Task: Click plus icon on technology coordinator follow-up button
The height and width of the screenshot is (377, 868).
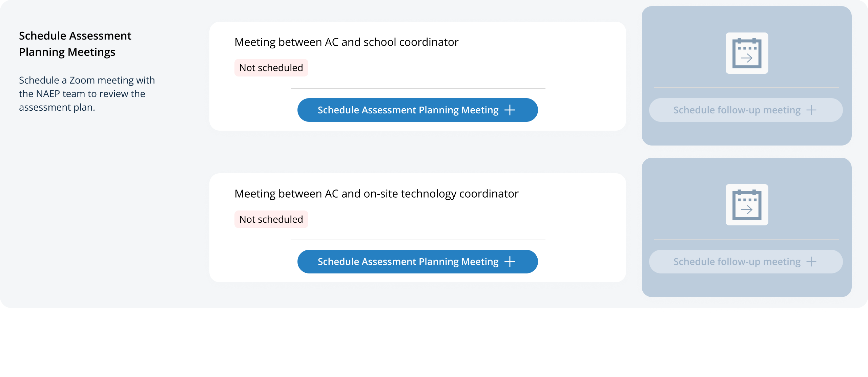Action: pos(811,262)
